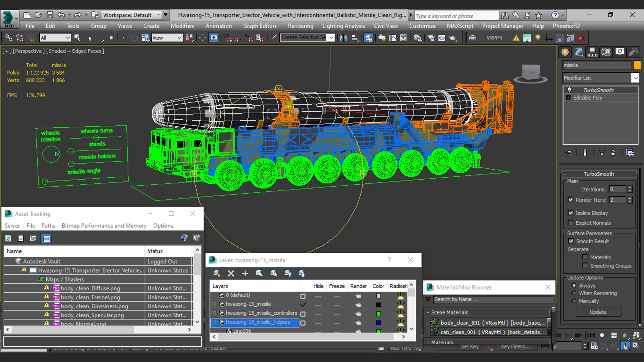Click the Open File folder icon
This screenshot has width=644, height=362.
pos(39,15)
